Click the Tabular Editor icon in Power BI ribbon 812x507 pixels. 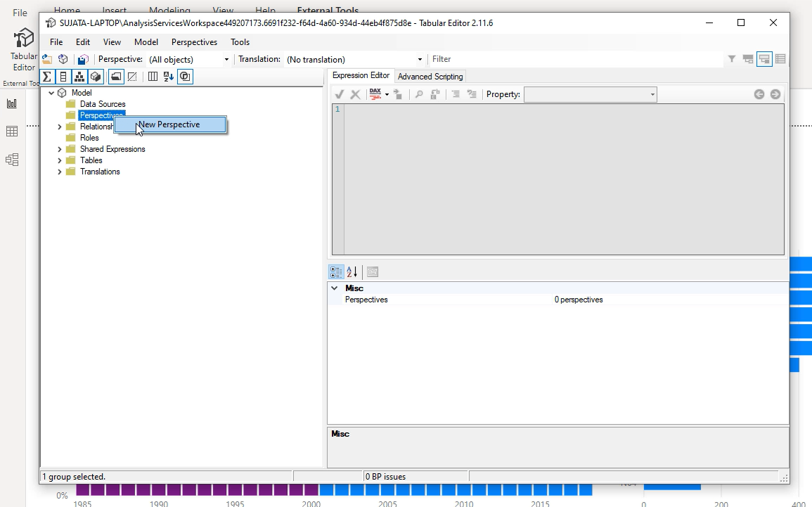23,48
